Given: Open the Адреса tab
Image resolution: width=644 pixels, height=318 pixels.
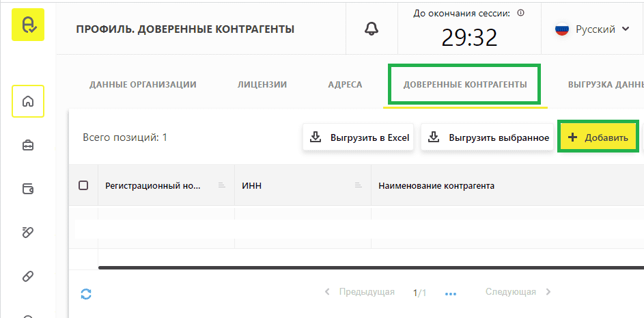Looking at the screenshot, I should pyautogui.click(x=345, y=85).
